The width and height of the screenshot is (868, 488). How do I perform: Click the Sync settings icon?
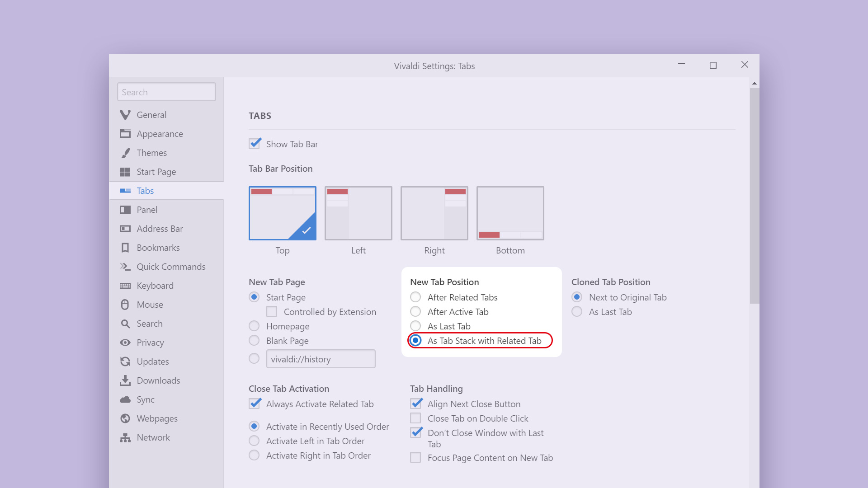coord(127,399)
